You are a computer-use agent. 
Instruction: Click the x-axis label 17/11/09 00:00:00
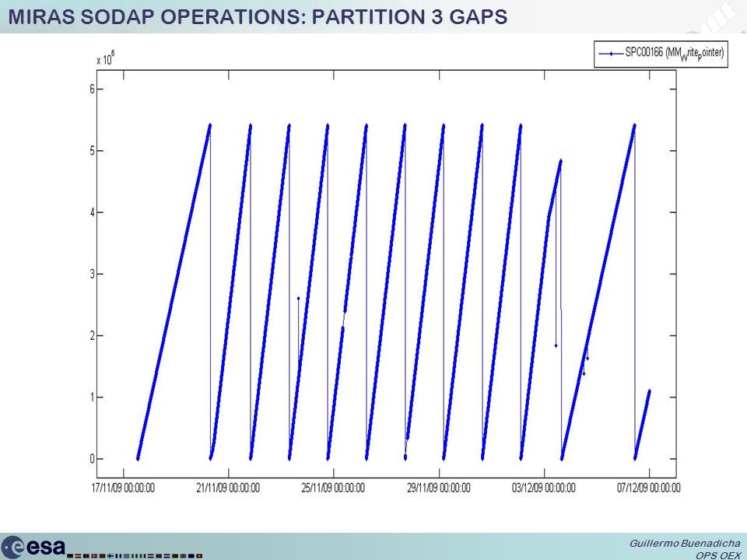(x=123, y=488)
